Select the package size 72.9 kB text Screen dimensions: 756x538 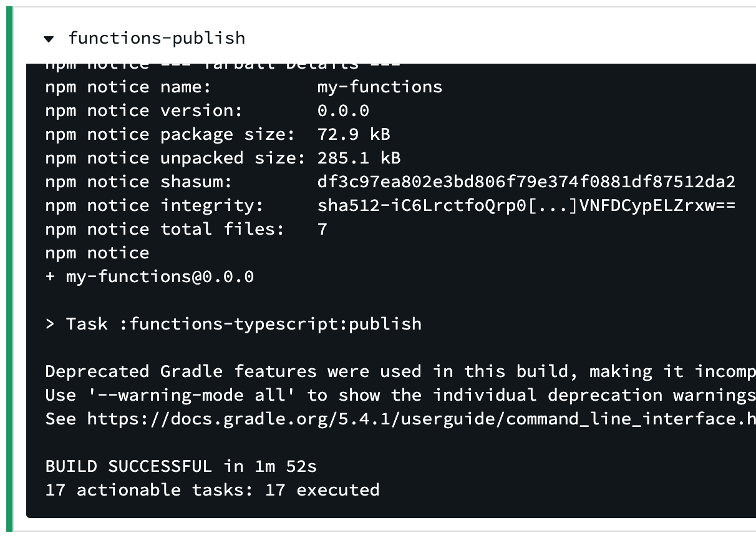pyautogui.click(x=353, y=134)
